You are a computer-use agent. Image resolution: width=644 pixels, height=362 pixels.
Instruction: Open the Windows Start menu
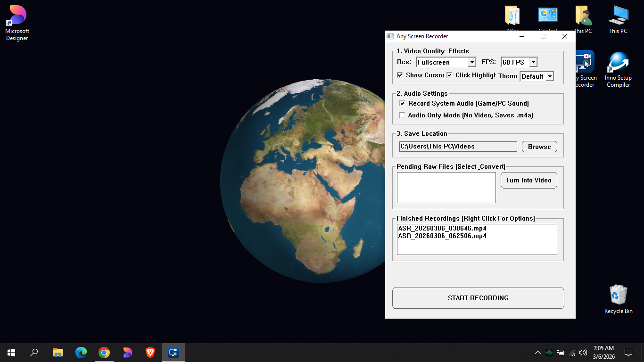(x=10, y=352)
